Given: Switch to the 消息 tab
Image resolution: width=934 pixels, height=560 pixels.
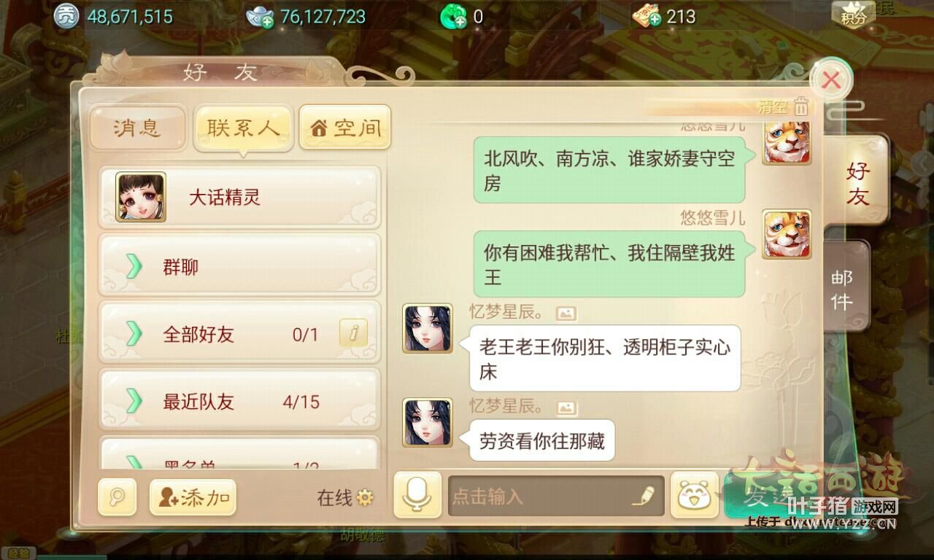Looking at the screenshot, I should (x=137, y=128).
